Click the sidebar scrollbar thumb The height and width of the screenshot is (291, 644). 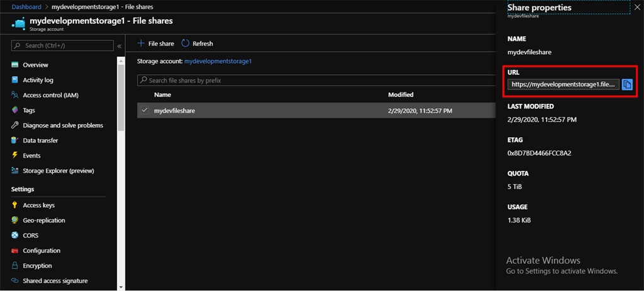coord(121,98)
